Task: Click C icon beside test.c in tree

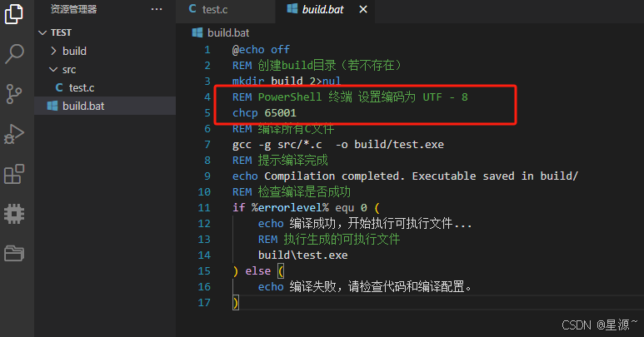Action: pyautogui.click(x=59, y=87)
